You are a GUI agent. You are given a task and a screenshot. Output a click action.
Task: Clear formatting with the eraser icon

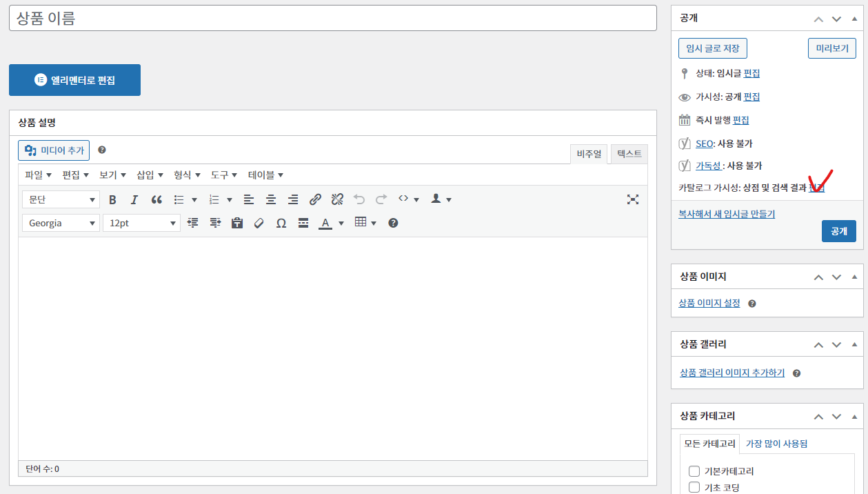point(259,224)
